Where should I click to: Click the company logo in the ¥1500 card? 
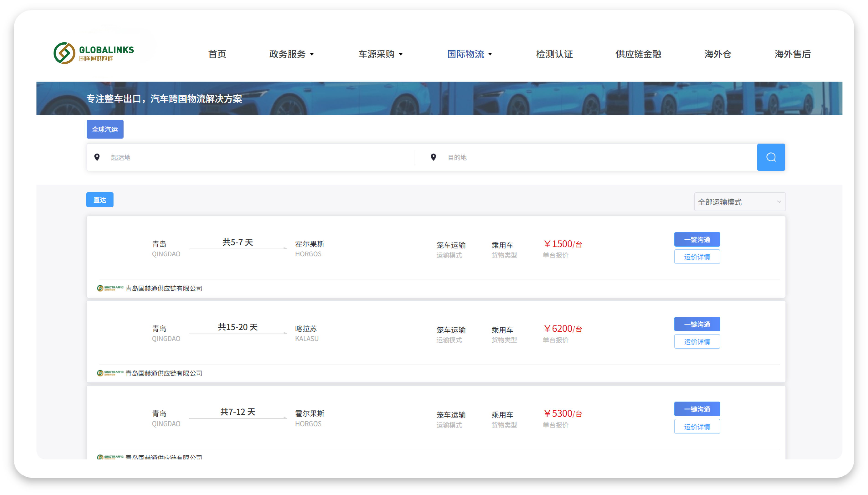coord(110,288)
